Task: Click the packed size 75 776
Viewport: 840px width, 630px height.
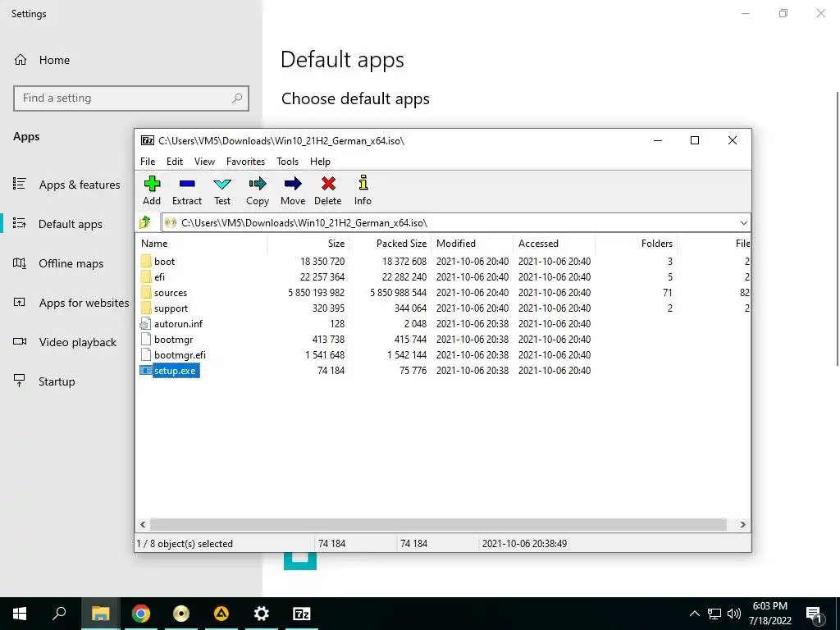Action: [x=413, y=370]
